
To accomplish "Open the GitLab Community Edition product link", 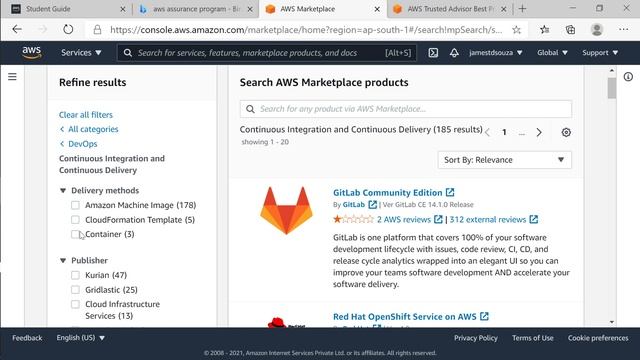I will click(387, 192).
